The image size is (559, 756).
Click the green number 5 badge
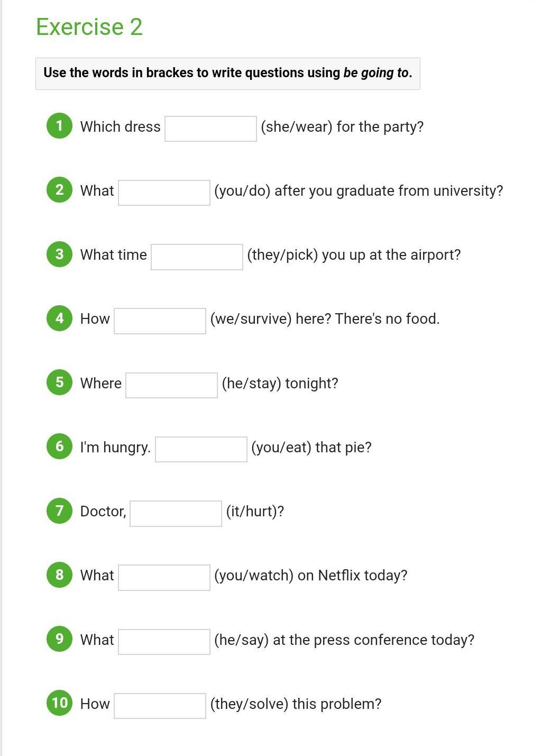click(x=59, y=382)
